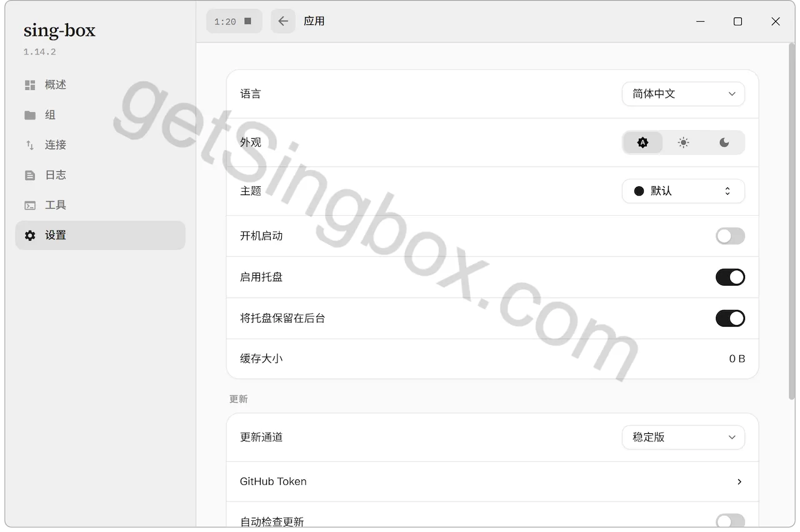The width and height of the screenshot is (800, 532).
Task: Click the 更新通道 setting label
Action: pyautogui.click(x=261, y=438)
